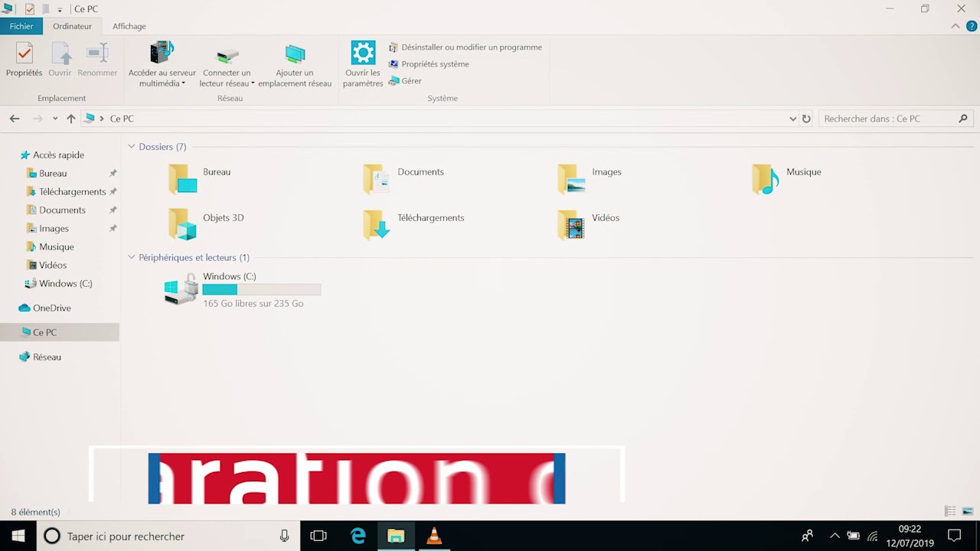The width and height of the screenshot is (980, 551).
Task: Open the blue help question mark
Action: [972, 26]
